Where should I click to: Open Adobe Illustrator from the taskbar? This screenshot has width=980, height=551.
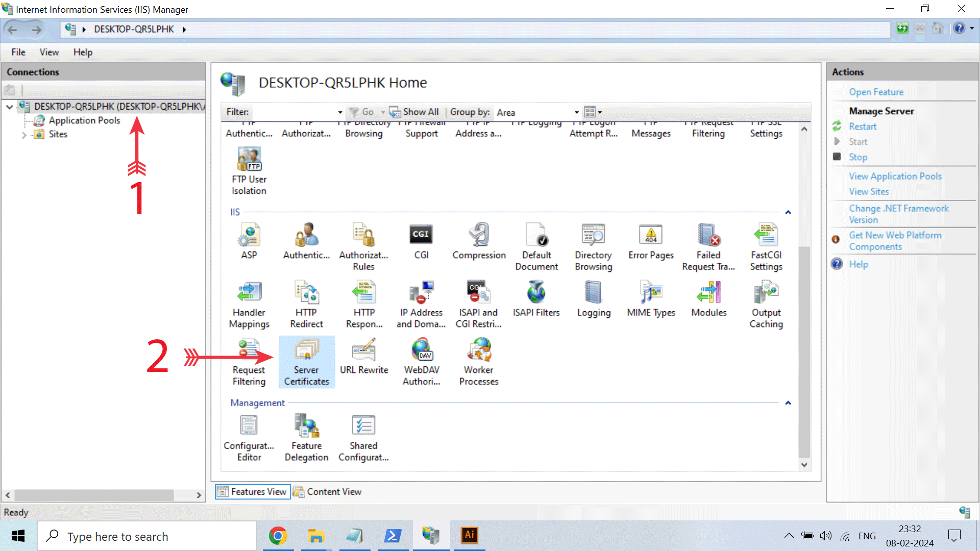(470, 536)
